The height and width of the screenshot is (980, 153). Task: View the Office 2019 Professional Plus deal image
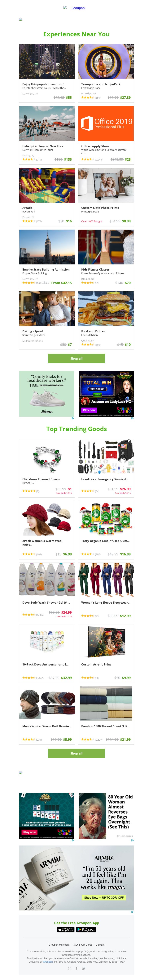tap(106, 123)
